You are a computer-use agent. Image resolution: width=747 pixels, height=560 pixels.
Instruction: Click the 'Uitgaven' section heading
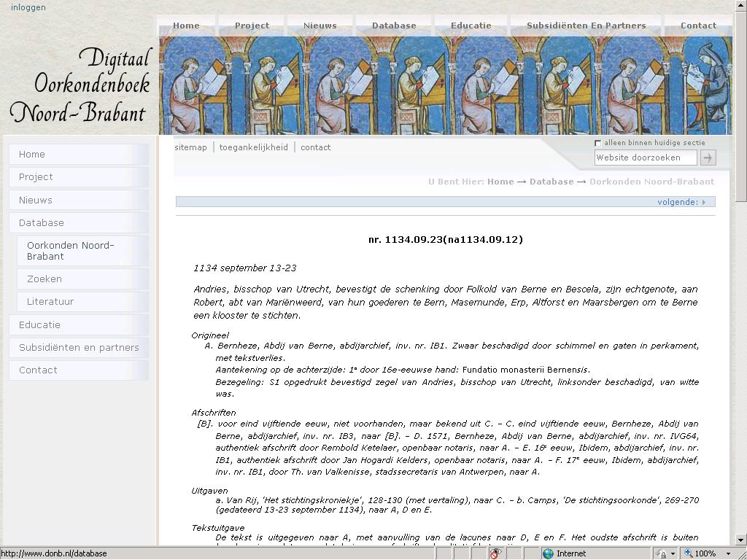209,491
